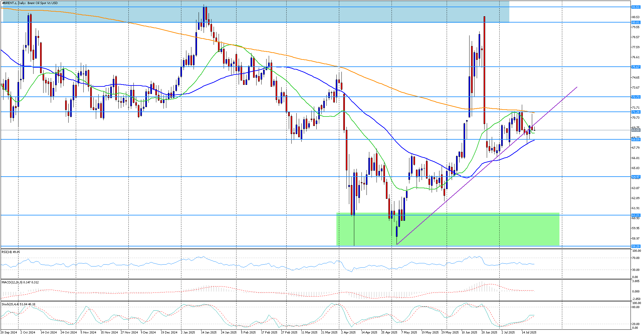
Task: Click the 65.83 price axis label
Action: (636, 168)
